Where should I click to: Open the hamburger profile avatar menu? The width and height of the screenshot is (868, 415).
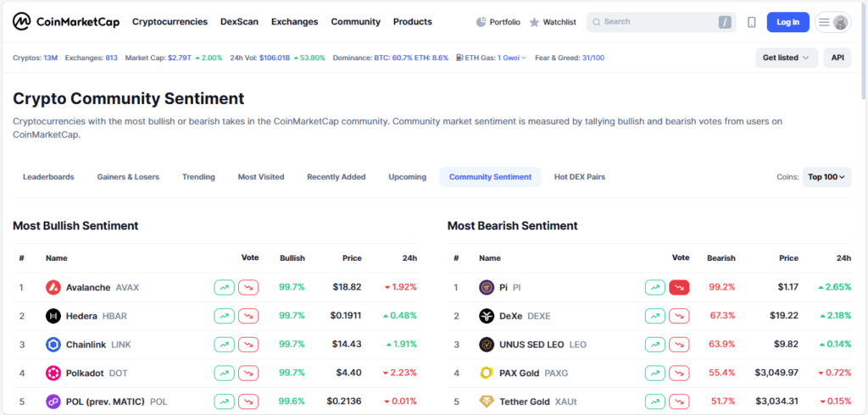pos(833,22)
